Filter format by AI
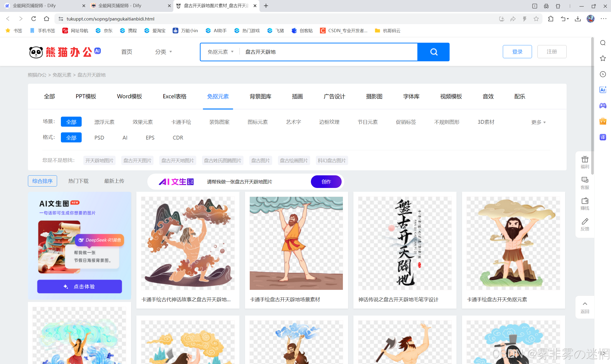This screenshot has height=364, width=611. click(125, 138)
